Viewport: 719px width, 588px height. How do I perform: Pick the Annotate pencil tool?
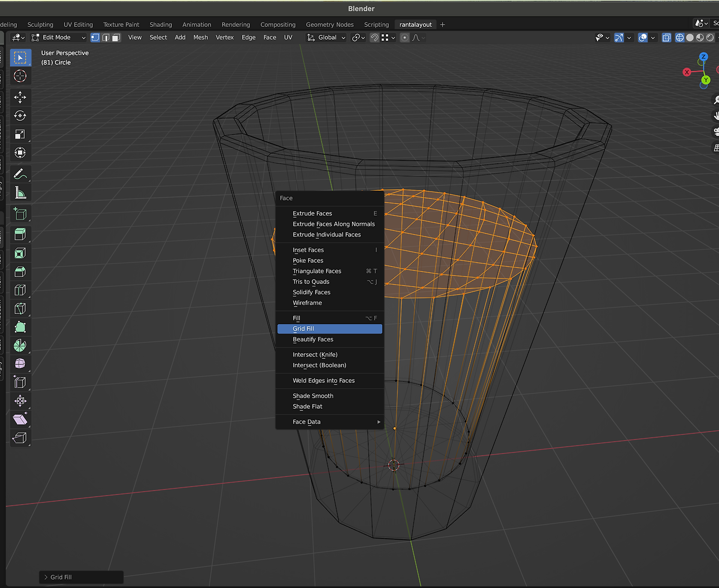tap(20, 174)
